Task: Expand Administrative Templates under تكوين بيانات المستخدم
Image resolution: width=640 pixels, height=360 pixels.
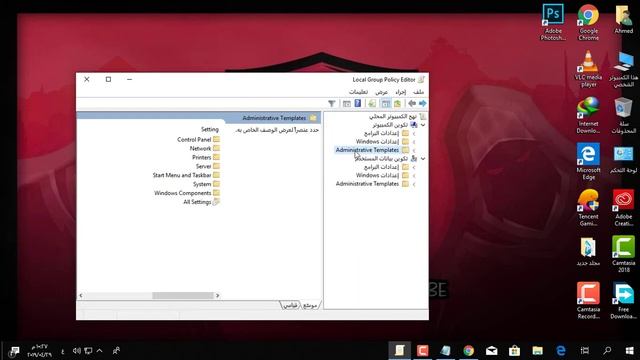Action: (x=413, y=184)
